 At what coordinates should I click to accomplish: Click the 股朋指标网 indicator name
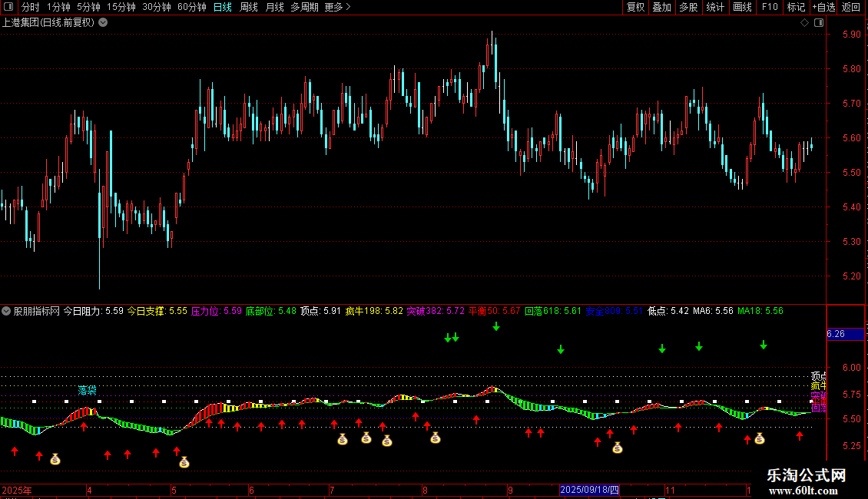(37, 311)
